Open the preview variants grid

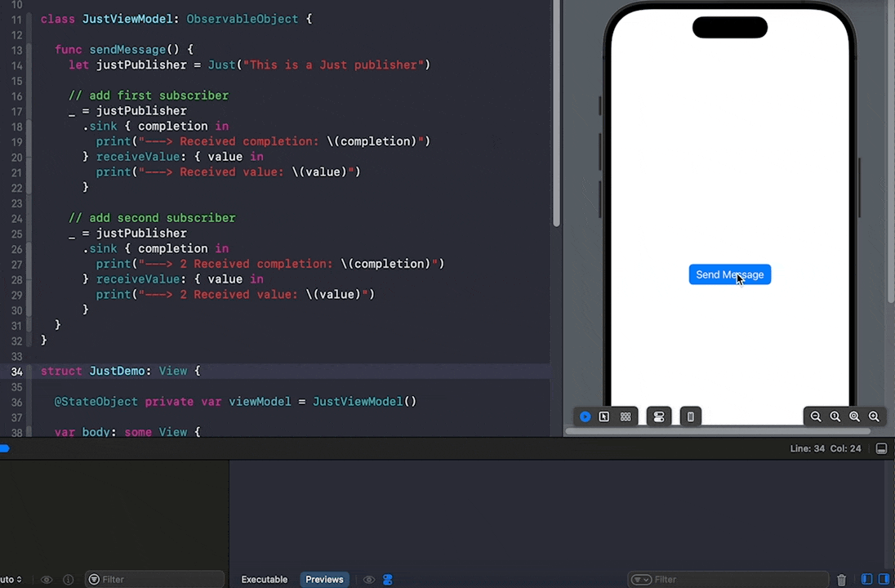[626, 416]
